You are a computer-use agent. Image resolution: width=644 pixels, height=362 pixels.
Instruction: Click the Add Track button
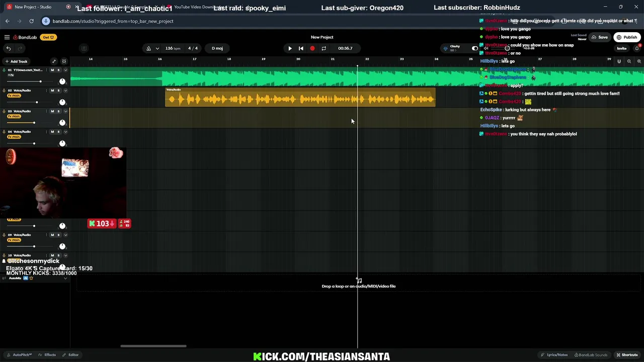(x=16, y=61)
